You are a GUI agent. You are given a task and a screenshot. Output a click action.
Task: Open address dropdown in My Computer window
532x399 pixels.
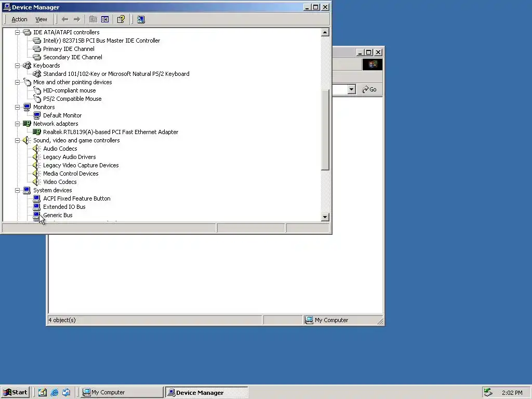[352, 89]
